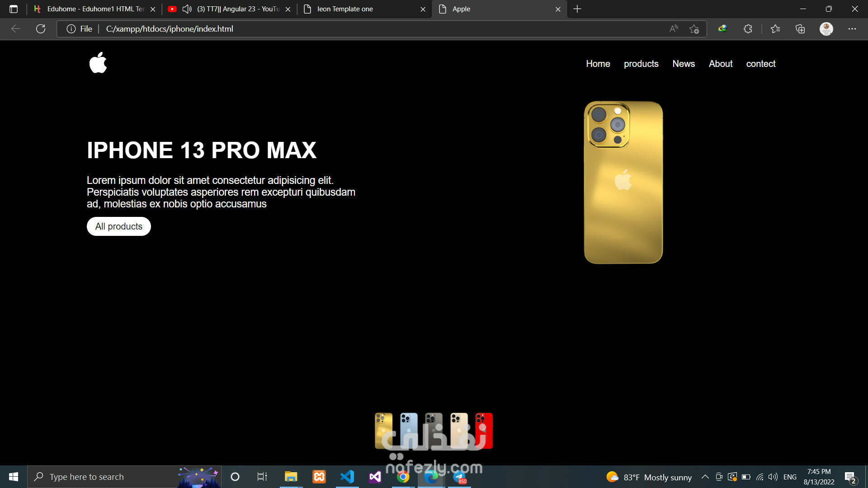The image size is (868, 488).
Task: Go to products nav link
Action: coord(641,64)
